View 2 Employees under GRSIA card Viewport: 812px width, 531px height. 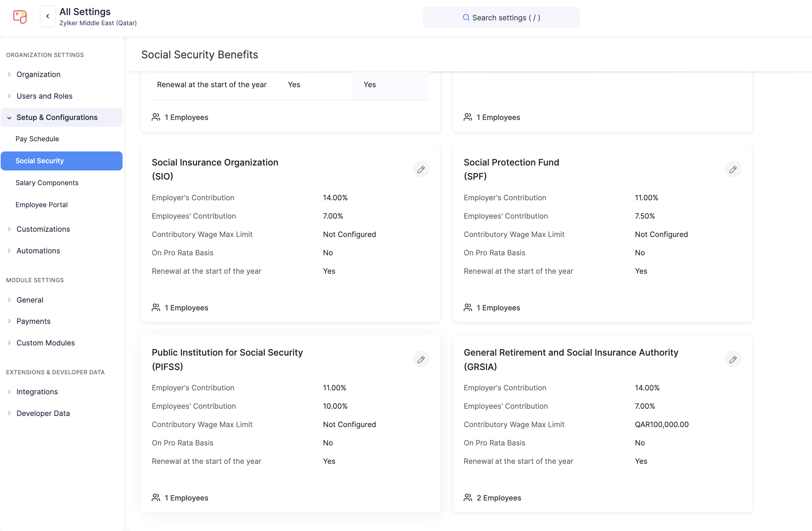pyautogui.click(x=498, y=498)
